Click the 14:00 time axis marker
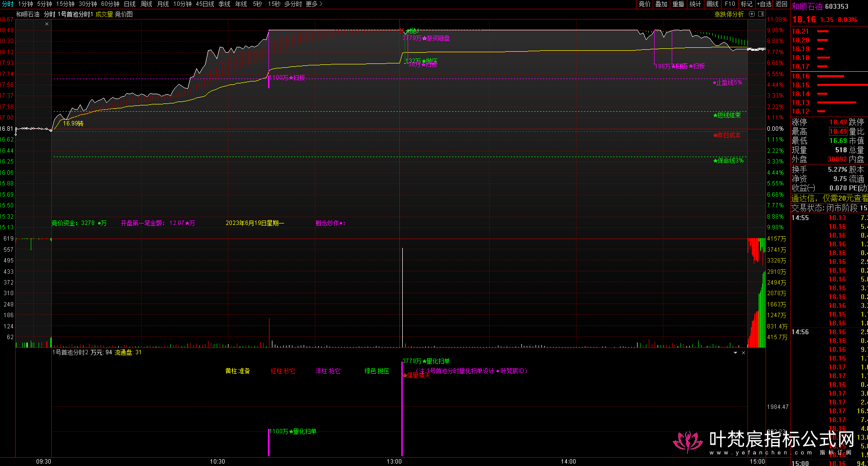This screenshot has width=868, height=466. (x=568, y=462)
